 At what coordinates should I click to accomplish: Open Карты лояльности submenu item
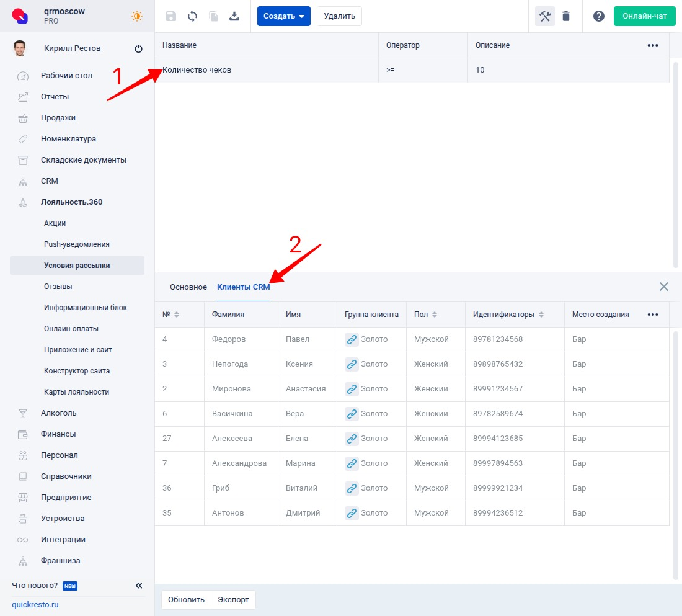pos(76,392)
